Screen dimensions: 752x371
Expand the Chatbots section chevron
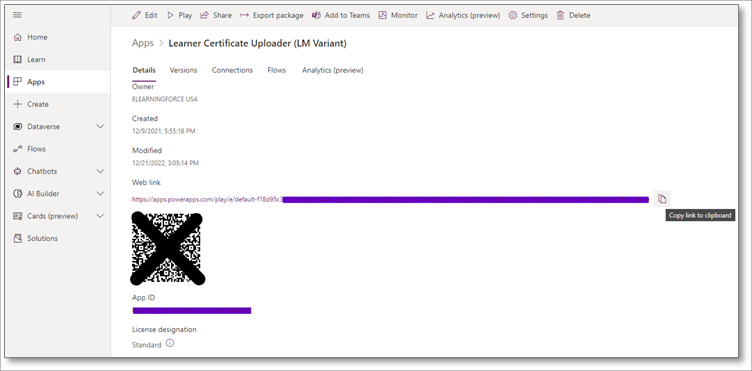[100, 171]
